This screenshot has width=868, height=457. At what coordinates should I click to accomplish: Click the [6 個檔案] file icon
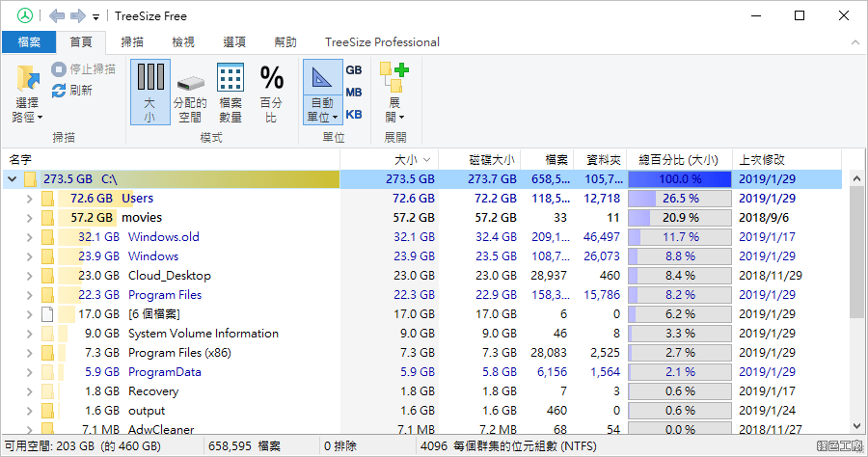click(47, 314)
